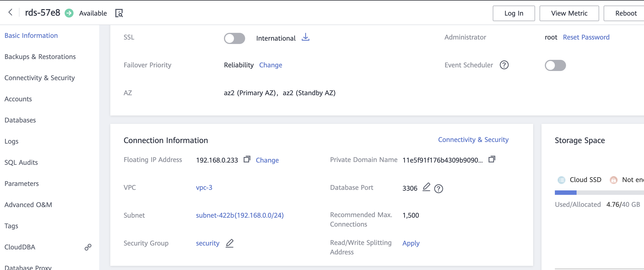Go to the SQL Audits section

pyautogui.click(x=21, y=163)
